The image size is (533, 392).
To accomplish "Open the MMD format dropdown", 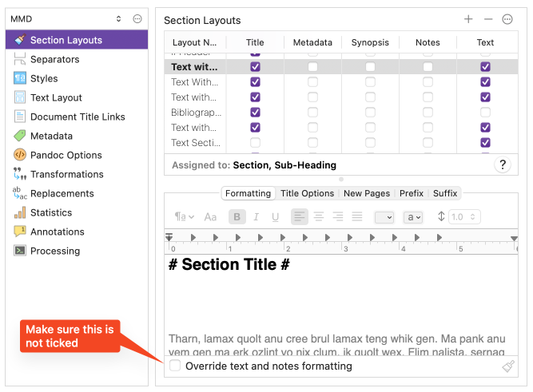I will [x=66, y=18].
